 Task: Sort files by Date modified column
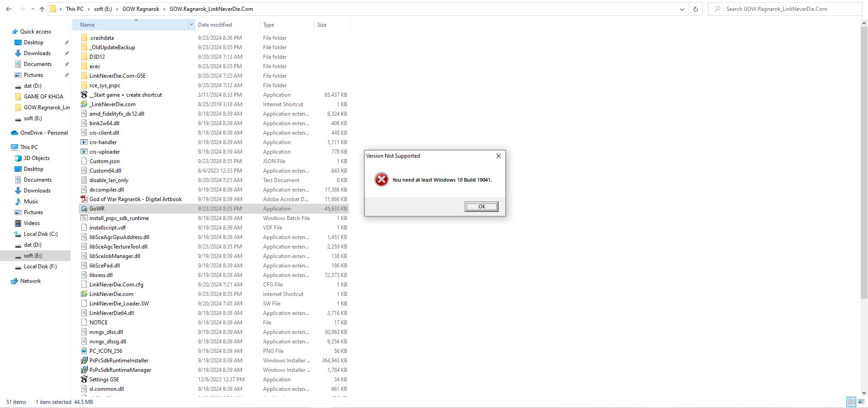[215, 25]
